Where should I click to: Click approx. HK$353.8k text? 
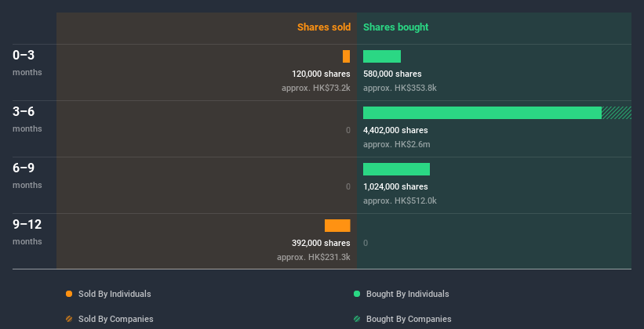[400, 89]
